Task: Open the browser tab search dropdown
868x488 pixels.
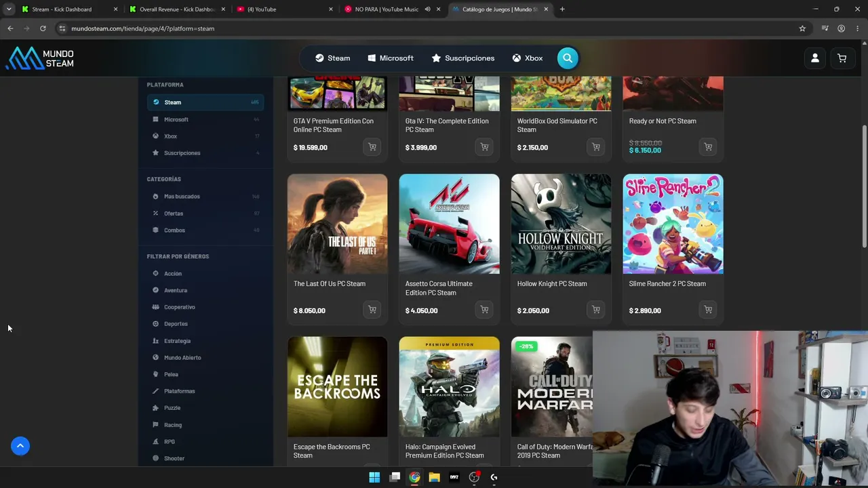Action: [x=9, y=9]
